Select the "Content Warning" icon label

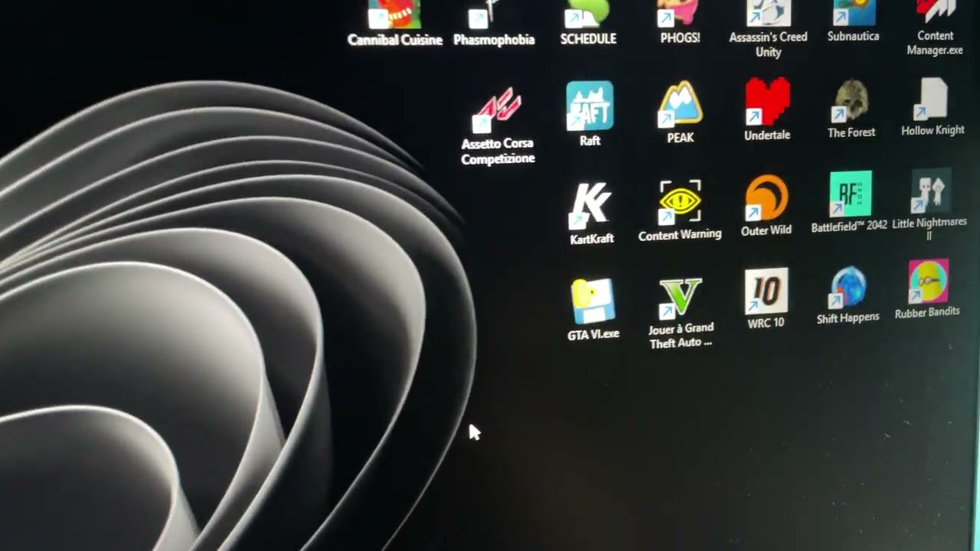[x=680, y=235]
